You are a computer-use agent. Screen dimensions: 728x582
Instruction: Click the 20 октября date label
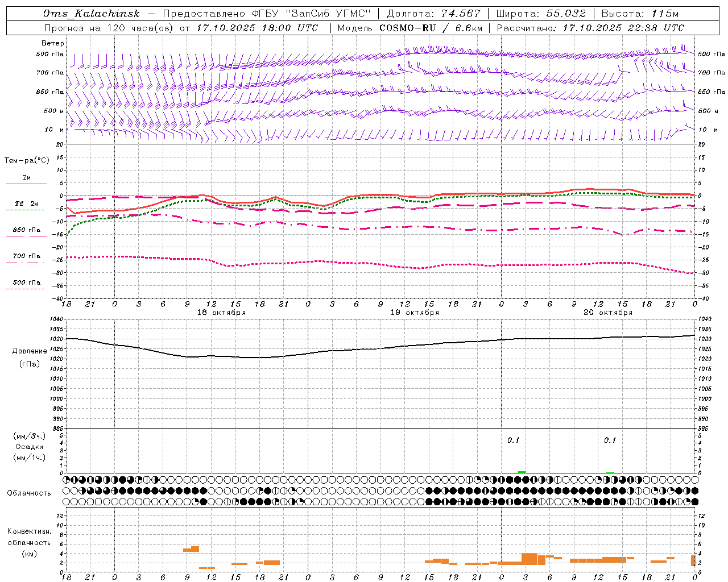(608, 313)
